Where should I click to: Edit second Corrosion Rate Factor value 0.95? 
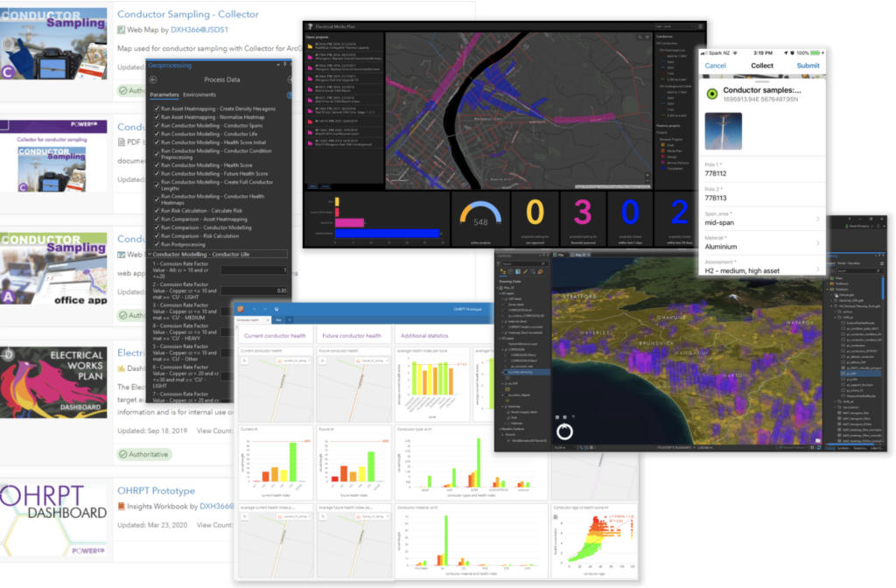254,290
